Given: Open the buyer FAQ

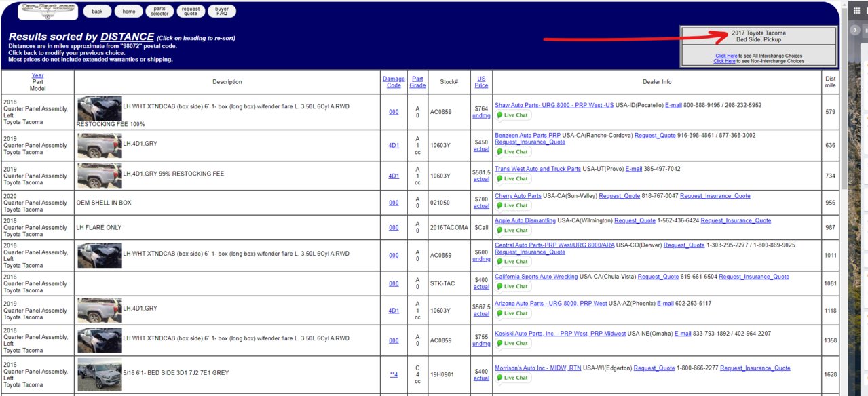Looking at the screenshot, I should tap(222, 12).
